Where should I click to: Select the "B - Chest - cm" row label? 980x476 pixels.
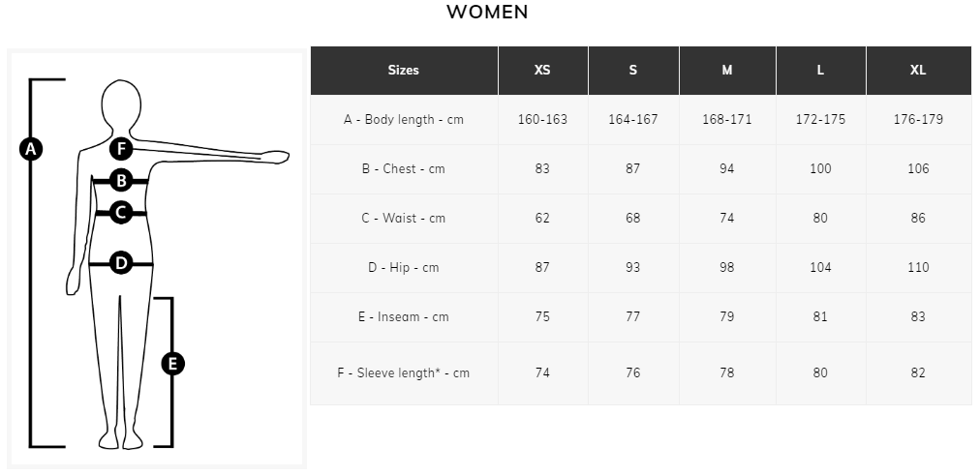coord(403,169)
